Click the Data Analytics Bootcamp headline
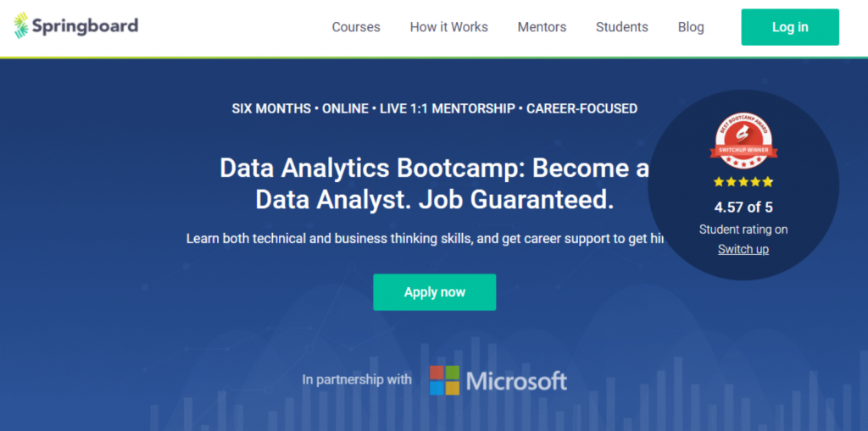This screenshot has width=868, height=431. point(434,184)
